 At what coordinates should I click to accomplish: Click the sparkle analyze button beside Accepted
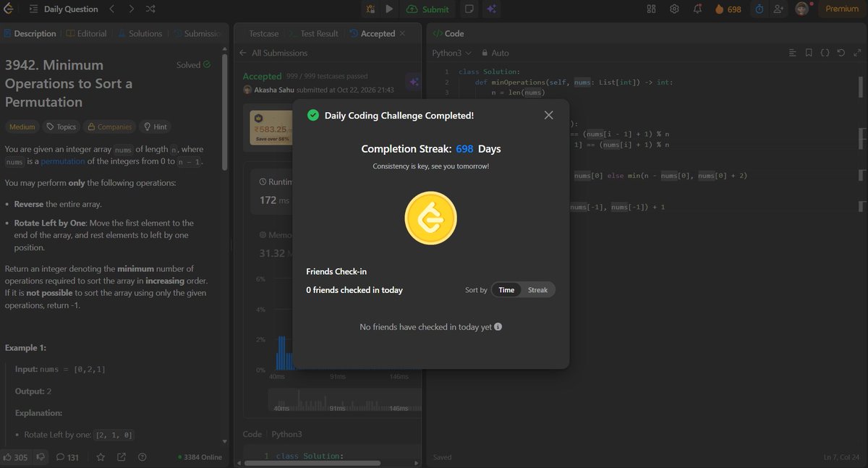coord(413,82)
